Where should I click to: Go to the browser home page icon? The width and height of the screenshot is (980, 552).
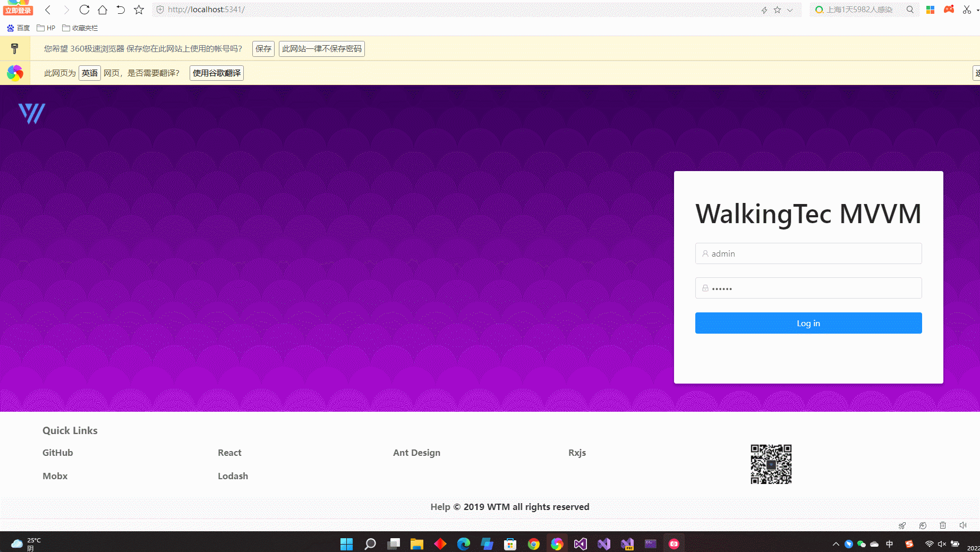[x=103, y=10]
